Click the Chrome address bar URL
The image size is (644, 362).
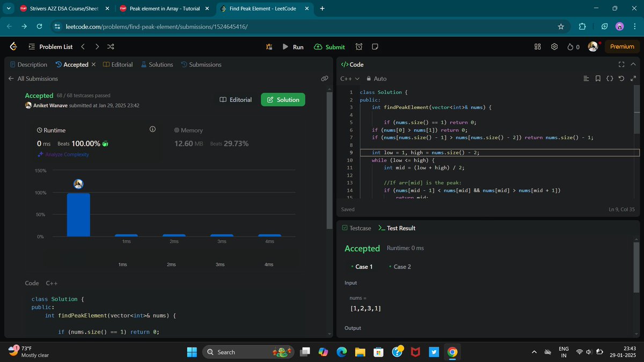coord(156,26)
